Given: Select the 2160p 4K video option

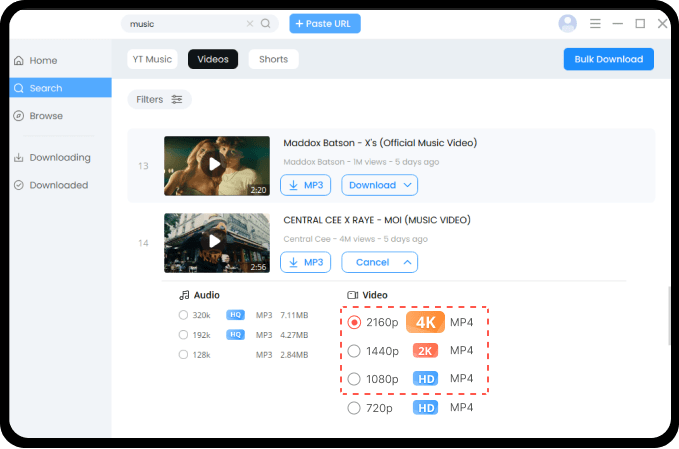Looking at the screenshot, I should click(x=355, y=323).
